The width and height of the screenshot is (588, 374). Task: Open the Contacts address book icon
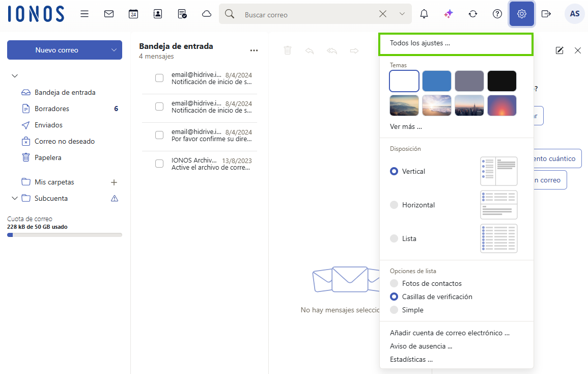coord(157,14)
